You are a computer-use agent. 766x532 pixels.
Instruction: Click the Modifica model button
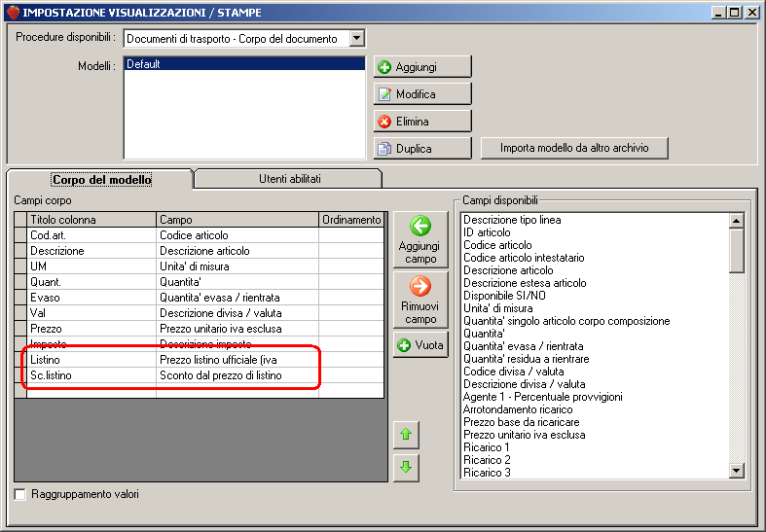coord(422,93)
